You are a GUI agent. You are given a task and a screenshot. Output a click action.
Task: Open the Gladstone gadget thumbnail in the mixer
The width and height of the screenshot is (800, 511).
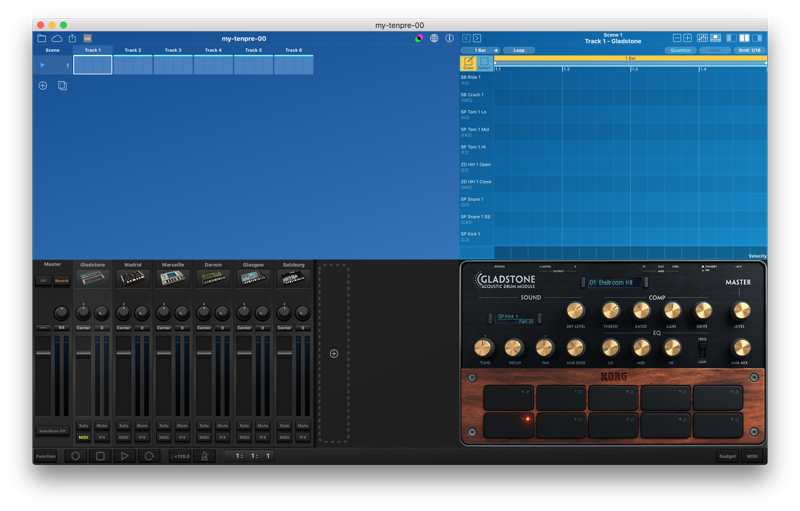92,278
